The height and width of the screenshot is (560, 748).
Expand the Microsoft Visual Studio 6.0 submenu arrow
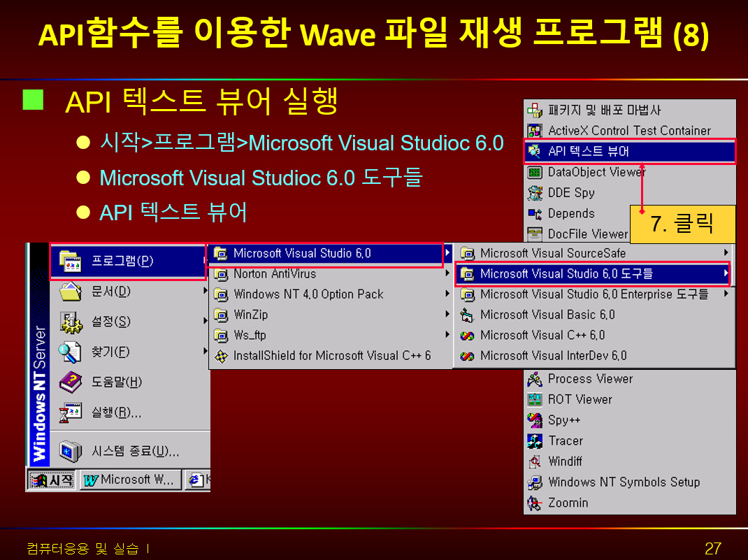pos(447,253)
